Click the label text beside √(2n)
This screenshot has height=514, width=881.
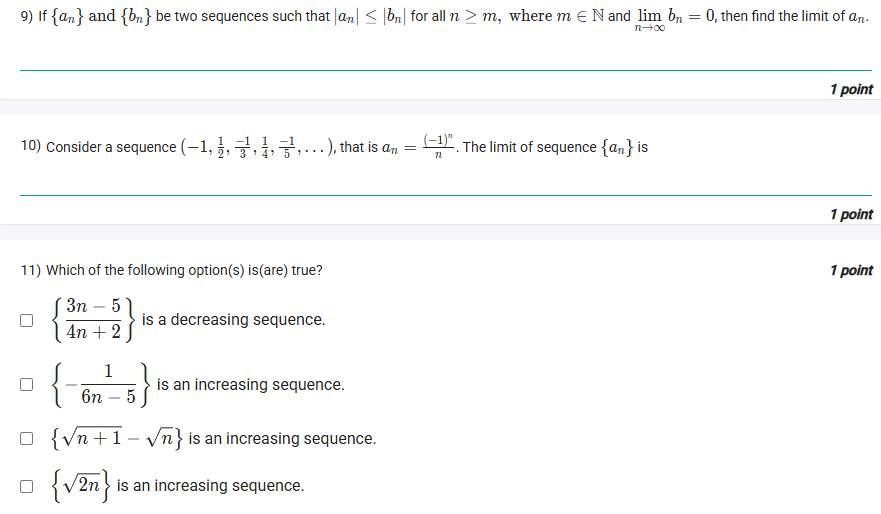tap(210, 486)
